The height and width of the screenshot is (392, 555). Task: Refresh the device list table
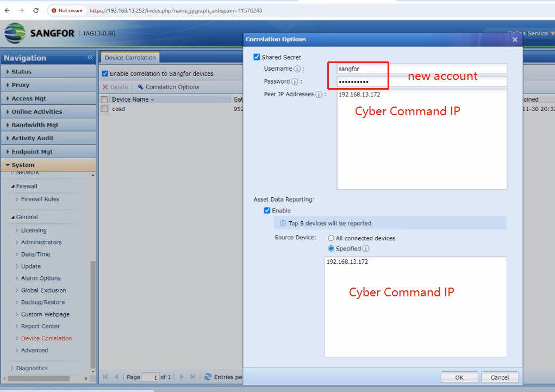pyautogui.click(x=208, y=377)
